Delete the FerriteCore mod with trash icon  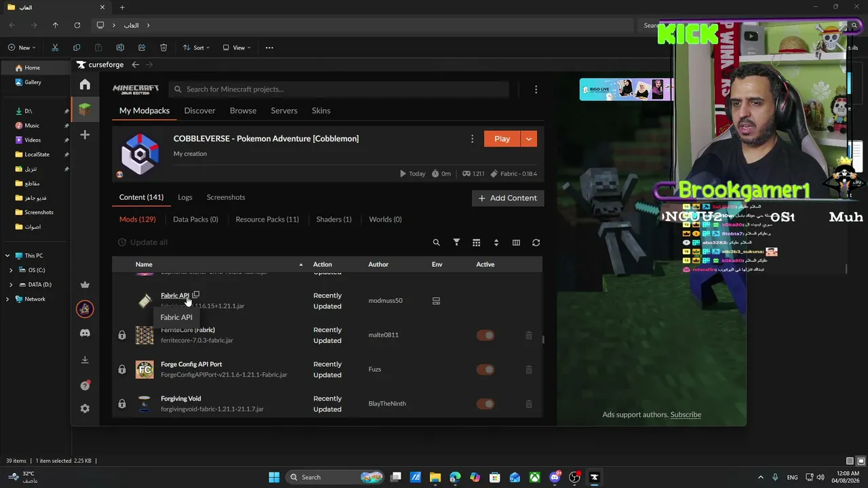pyautogui.click(x=529, y=335)
